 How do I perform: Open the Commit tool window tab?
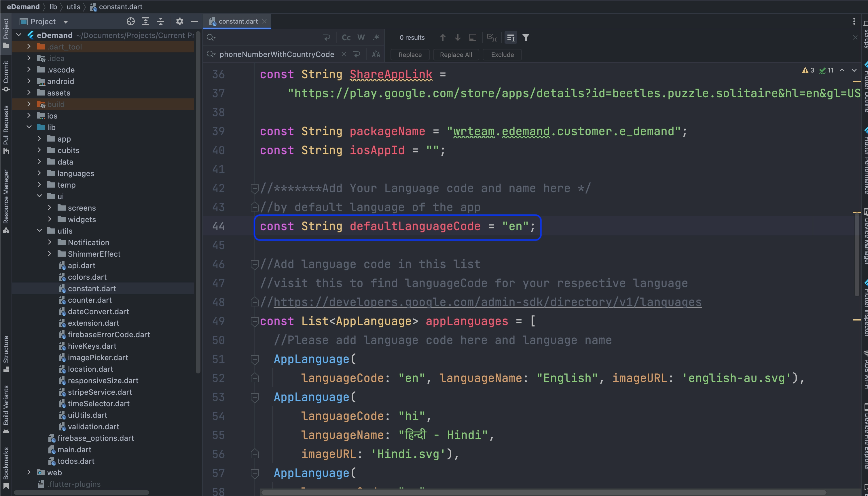pos(6,76)
